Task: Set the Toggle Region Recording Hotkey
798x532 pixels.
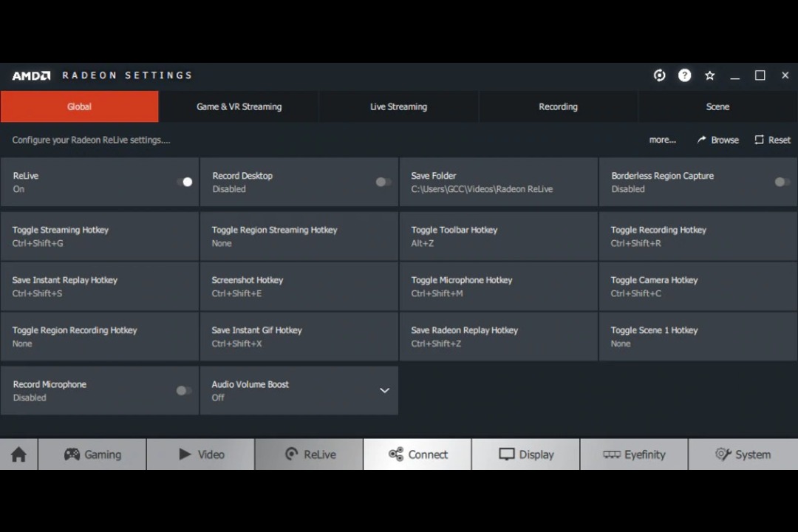Action: pyautogui.click(x=100, y=336)
